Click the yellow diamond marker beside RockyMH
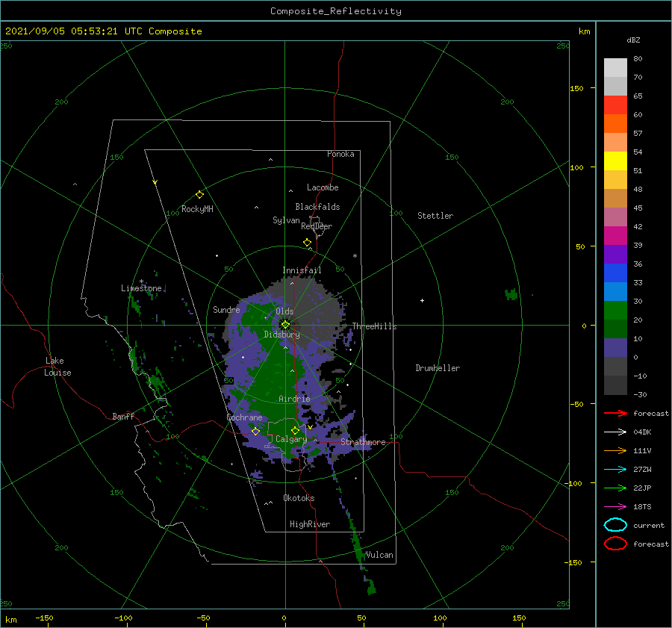Screen dimensions: 672x628 click(x=199, y=195)
